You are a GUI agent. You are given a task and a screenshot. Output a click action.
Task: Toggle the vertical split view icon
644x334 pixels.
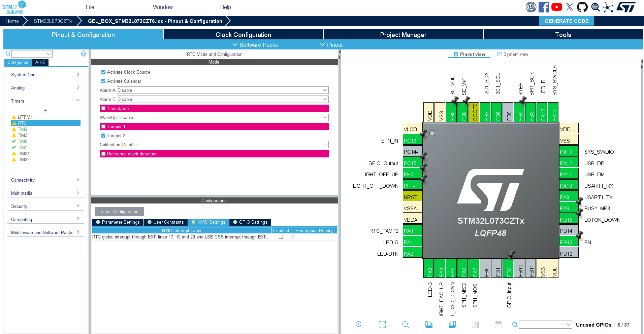coord(475,325)
